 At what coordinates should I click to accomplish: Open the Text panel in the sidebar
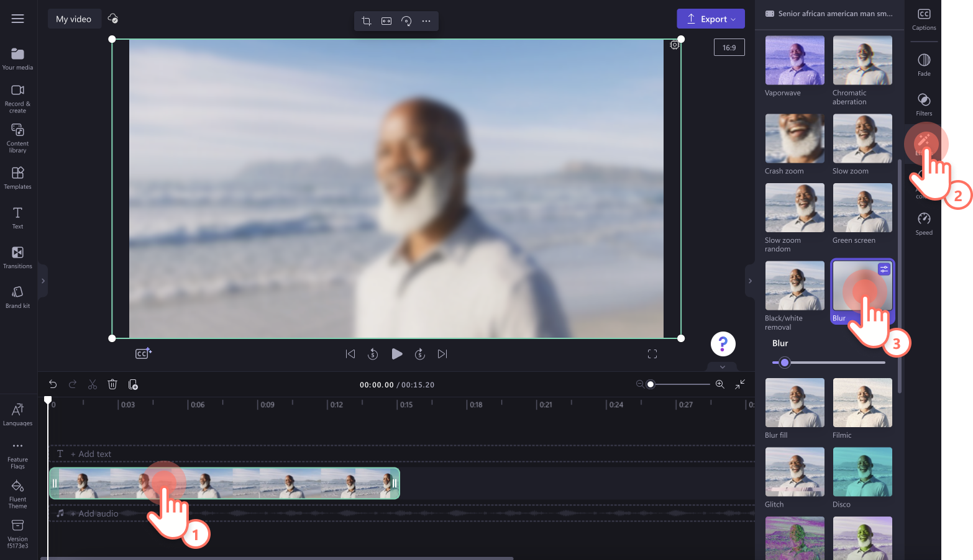[x=17, y=217]
